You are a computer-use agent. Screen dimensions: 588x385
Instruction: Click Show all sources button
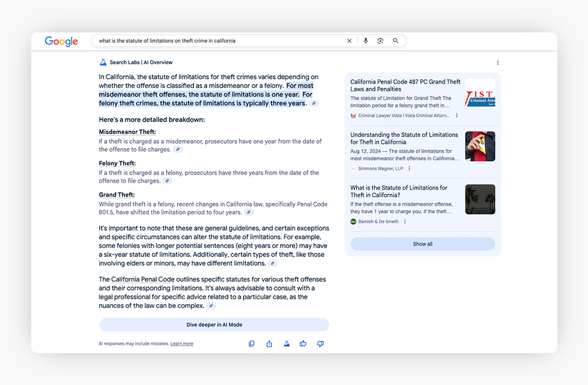(x=423, y=244)
